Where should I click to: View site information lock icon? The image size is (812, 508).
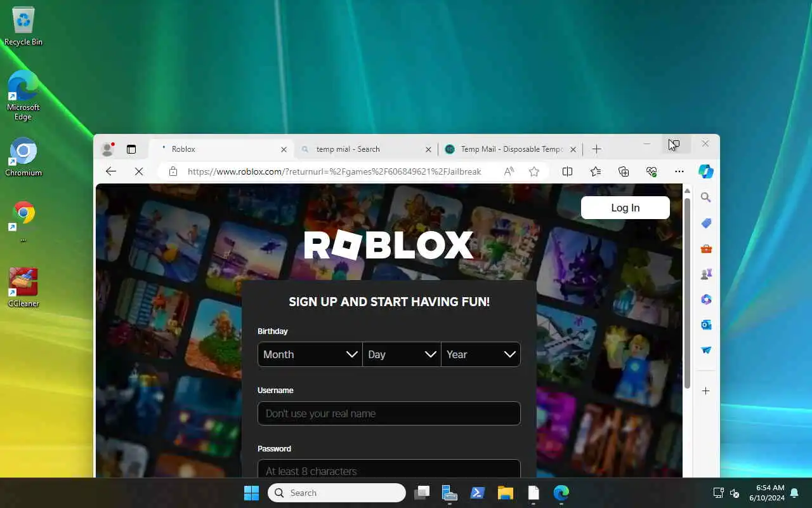(173, 171)
